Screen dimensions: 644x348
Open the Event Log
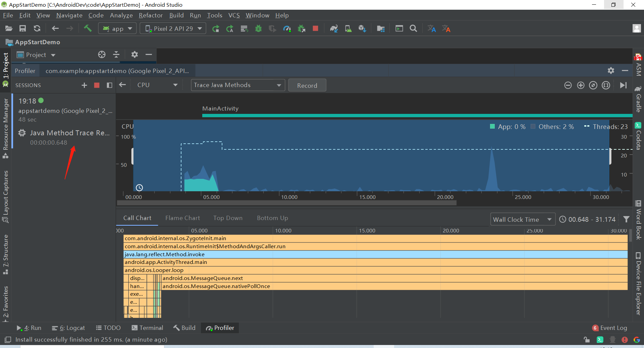click(x=609, y=328)
